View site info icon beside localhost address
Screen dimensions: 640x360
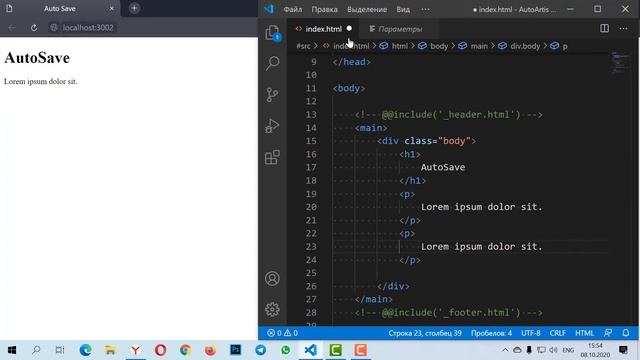pos(53,27)
